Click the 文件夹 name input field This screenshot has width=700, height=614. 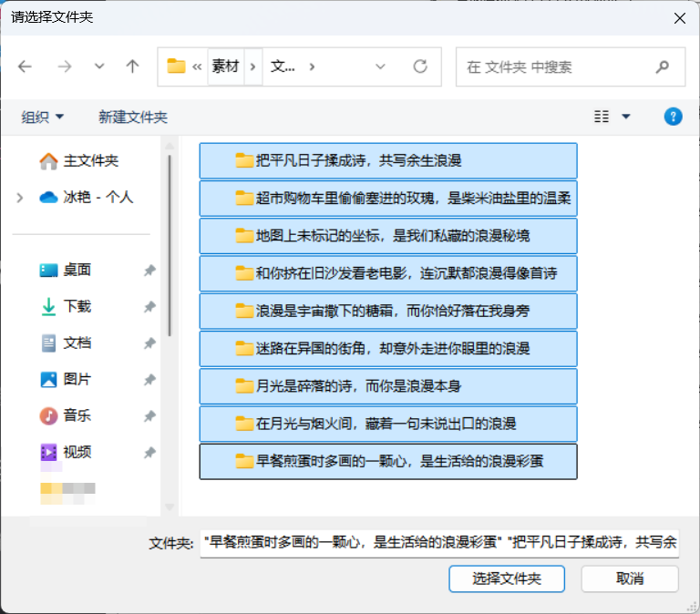[x=439, y=544]
